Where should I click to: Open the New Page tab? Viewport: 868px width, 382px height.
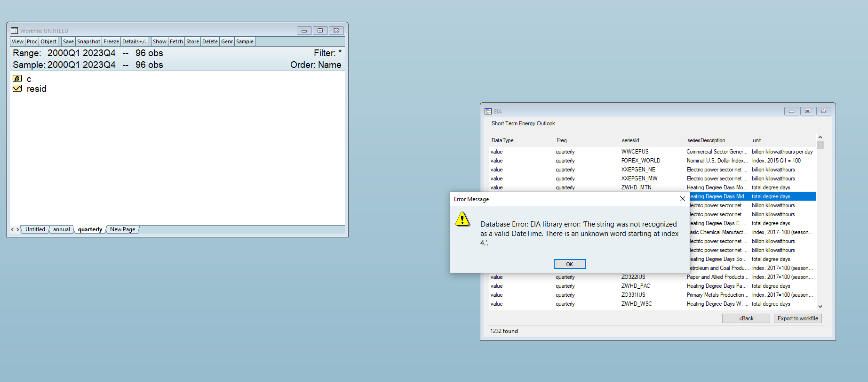122,229
